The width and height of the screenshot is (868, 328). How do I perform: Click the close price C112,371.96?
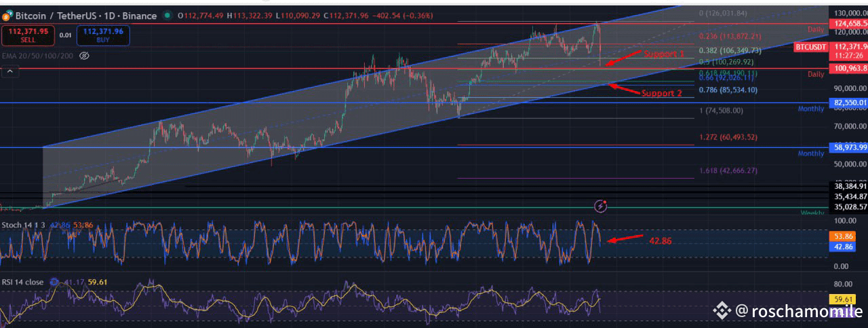coord(347,16)
